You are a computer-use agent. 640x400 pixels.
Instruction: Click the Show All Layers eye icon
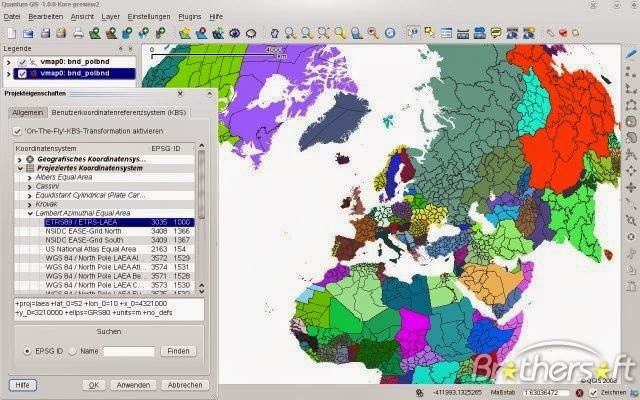[234, 33]
